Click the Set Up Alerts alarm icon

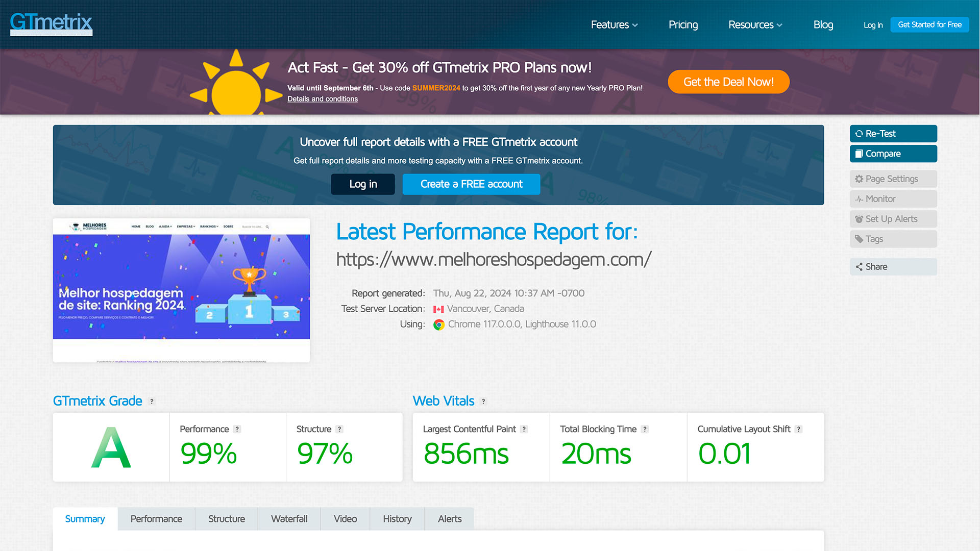click(x=859, y=219)
